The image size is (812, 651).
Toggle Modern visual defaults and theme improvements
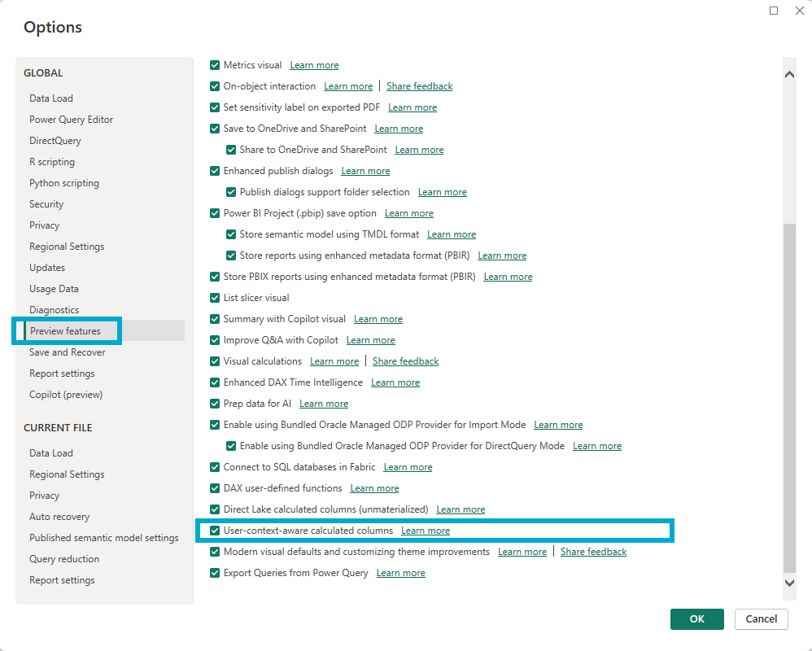[x=215, y=552]
